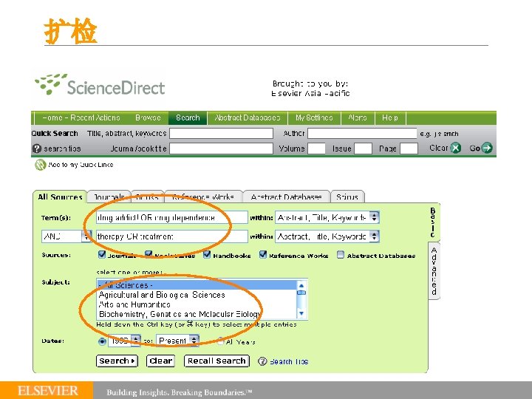Select the Search navigation tab
The height and width of the screenshot is (399, 532).
[188, 117]
